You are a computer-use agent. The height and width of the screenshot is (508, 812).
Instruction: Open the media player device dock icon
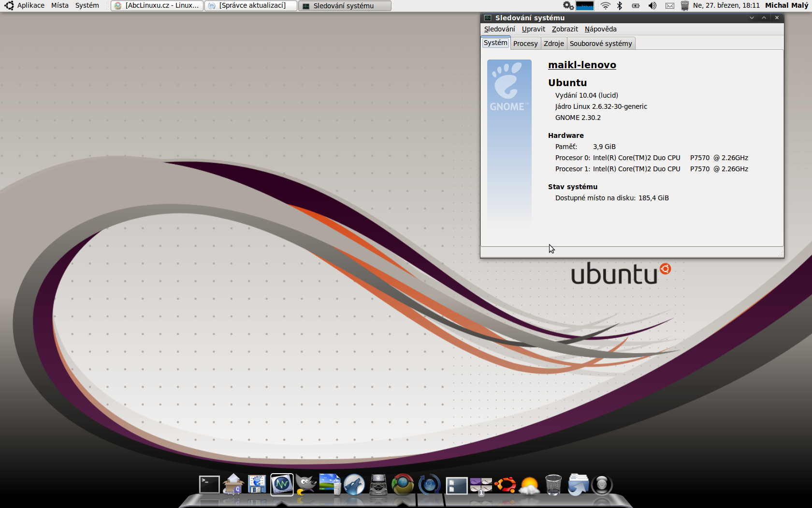(378, 484)
